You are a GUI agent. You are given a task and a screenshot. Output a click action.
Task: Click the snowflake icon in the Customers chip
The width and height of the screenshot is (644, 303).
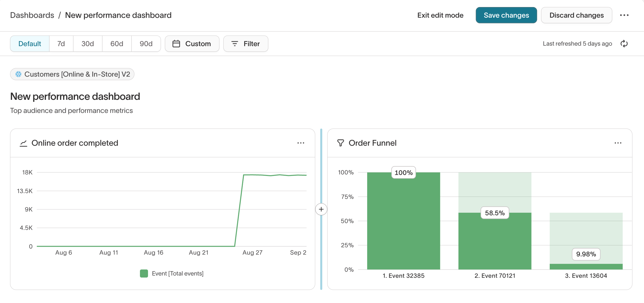click(x=18, y=74)
